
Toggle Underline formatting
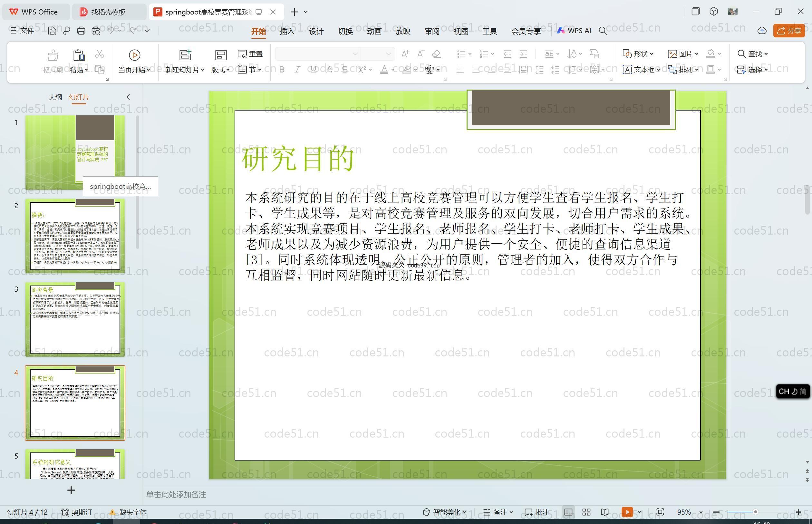click(313, 69)
